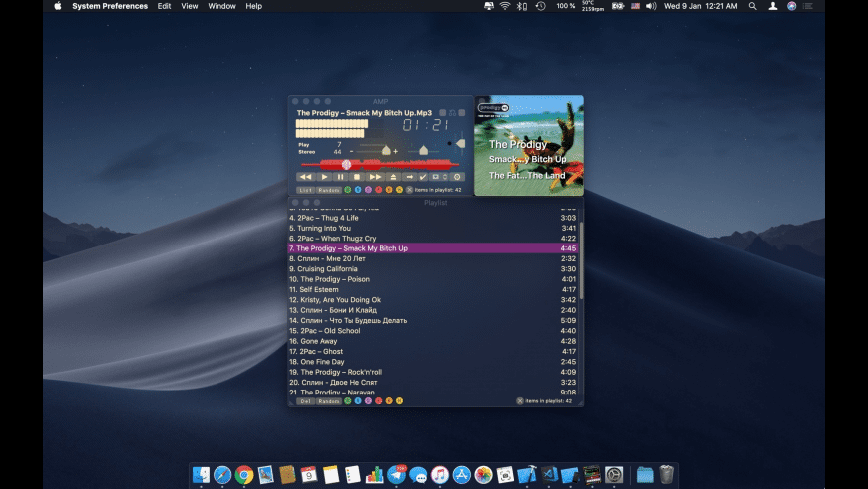Open Telegram from the Dock
868x489 pixels.
[x=396, y=474]
